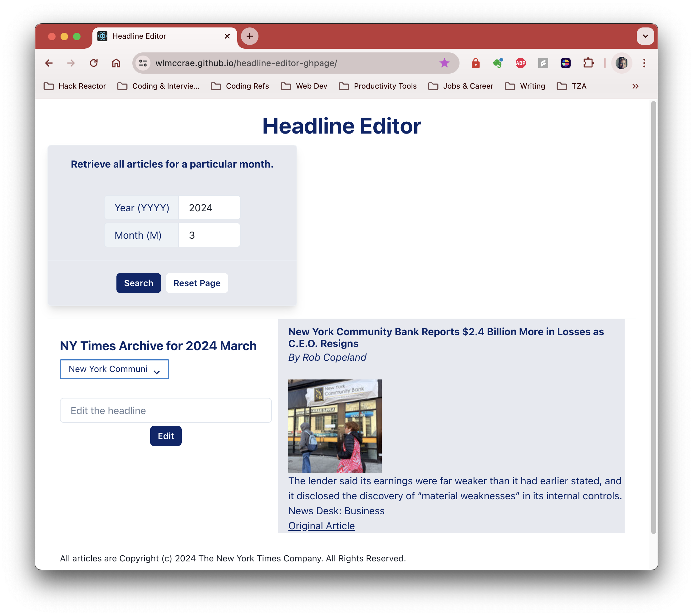693x616 pixels.
Task: Click the address bar URL
Action: pos(246,63)
